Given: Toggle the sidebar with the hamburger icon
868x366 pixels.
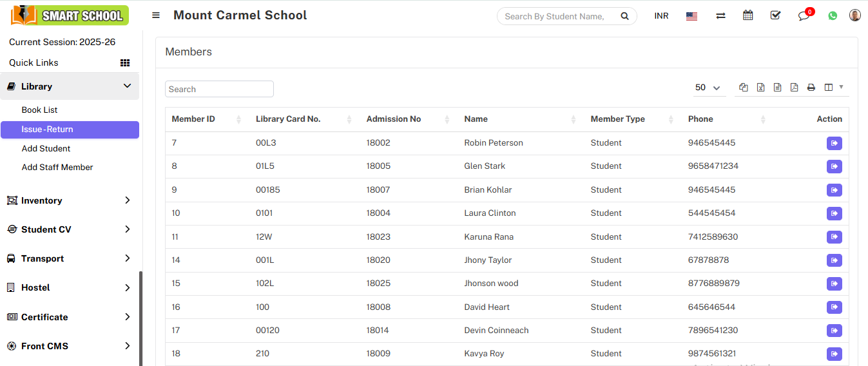Looking at the screenshot, I should coord(156,15).
